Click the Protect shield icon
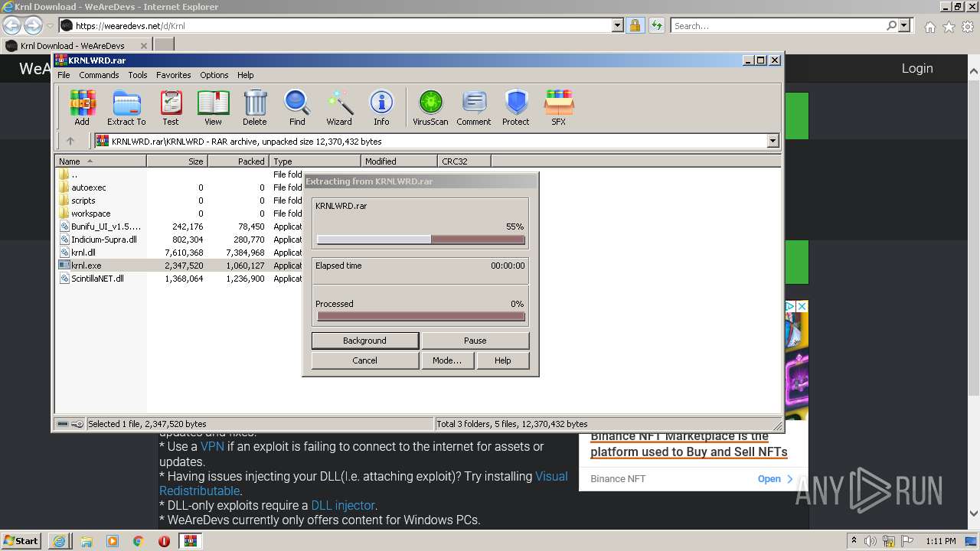Image resolution: width=980 pixels, height=551 pixels. point(516,107)
